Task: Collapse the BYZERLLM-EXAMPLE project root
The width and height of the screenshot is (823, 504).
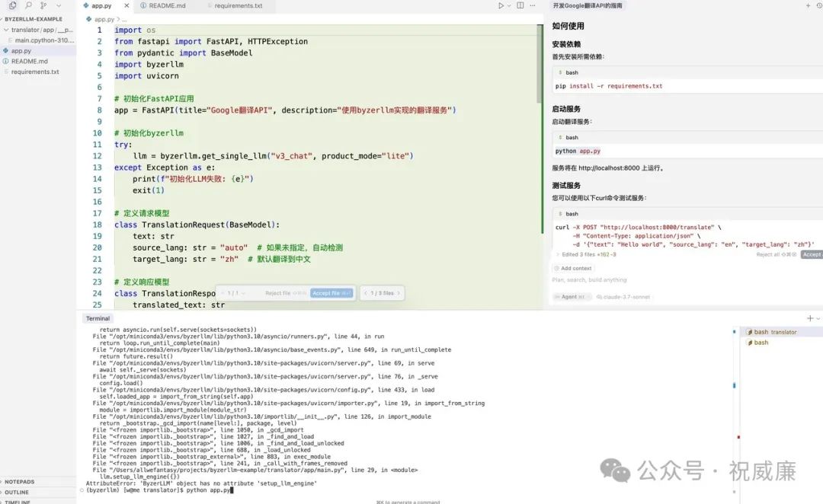Action: click(33, 19)
